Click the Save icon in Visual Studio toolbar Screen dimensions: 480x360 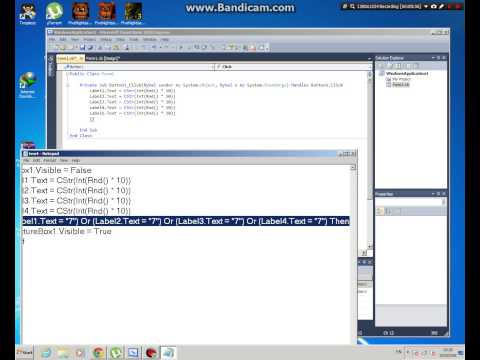tap(82, 48)
